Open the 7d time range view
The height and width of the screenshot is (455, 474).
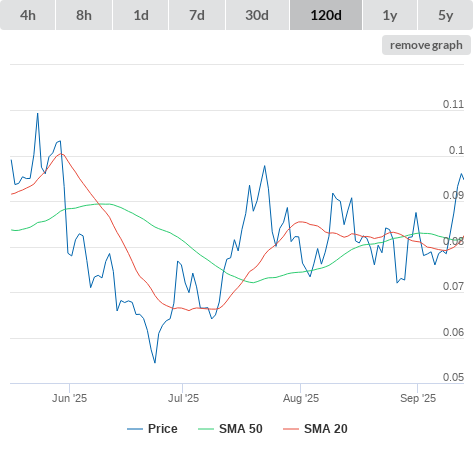pos(197,15)
